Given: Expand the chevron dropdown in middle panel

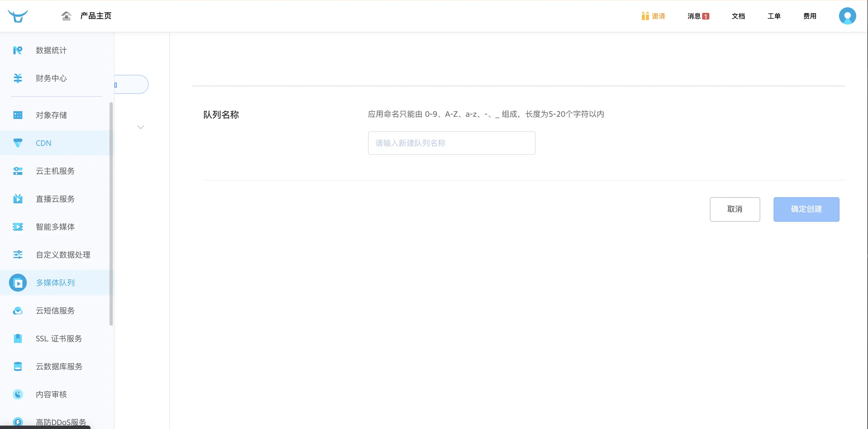Looking at the screenshot, I should [x=141, y=127].
